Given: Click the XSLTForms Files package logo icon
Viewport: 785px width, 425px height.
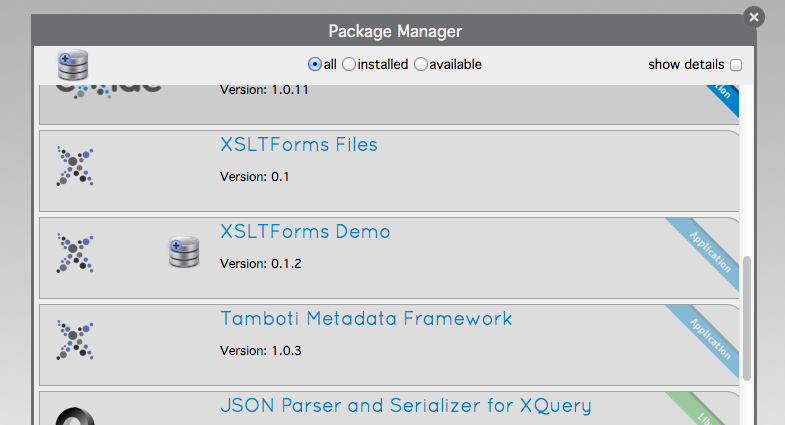Looking at the screenshot, I should click(75, 167).
